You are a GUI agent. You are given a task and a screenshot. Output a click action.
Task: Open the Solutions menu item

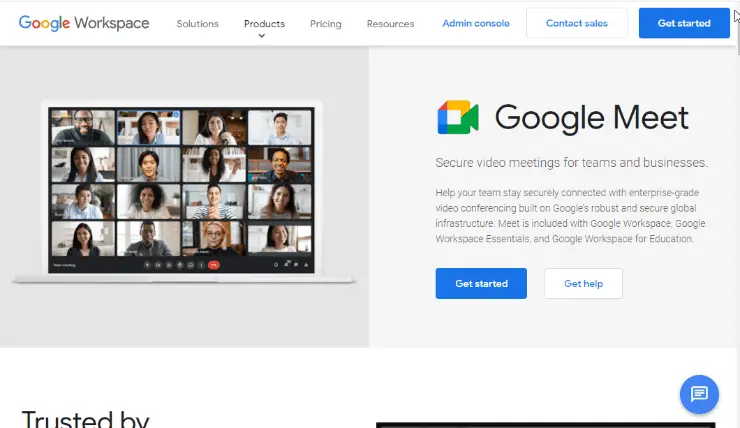[x=197, y=24]
